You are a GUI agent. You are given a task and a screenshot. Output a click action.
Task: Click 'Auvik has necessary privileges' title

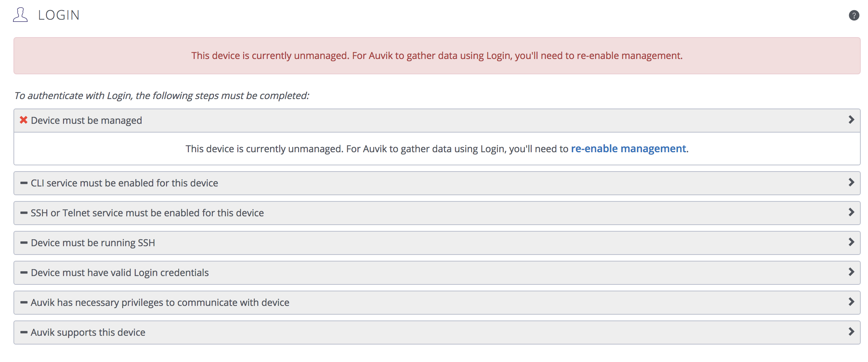tap(160, 303)
